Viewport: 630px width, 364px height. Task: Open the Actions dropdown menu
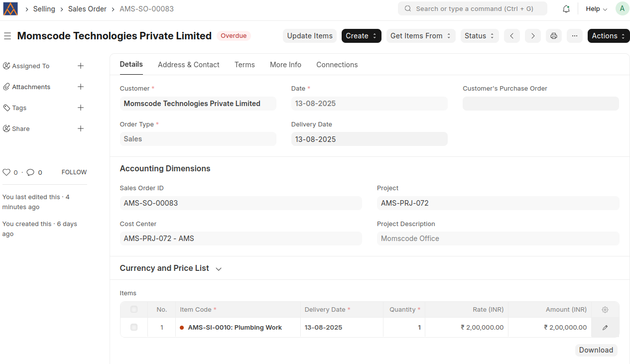(x=608, y=36)
